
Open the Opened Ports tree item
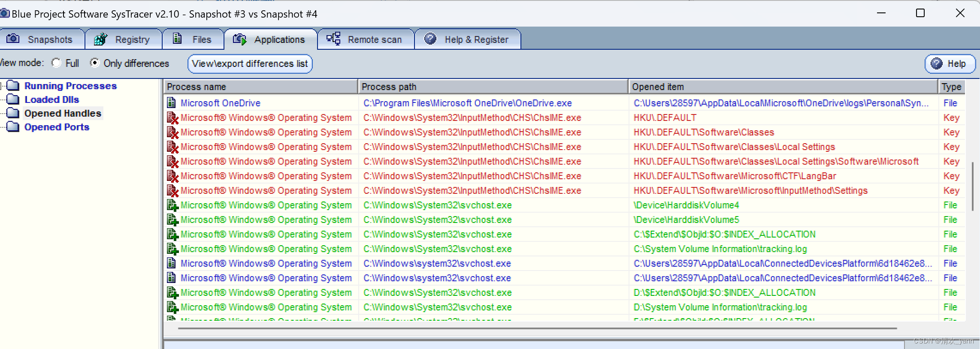pyautogui.click(x=57, y=127)
